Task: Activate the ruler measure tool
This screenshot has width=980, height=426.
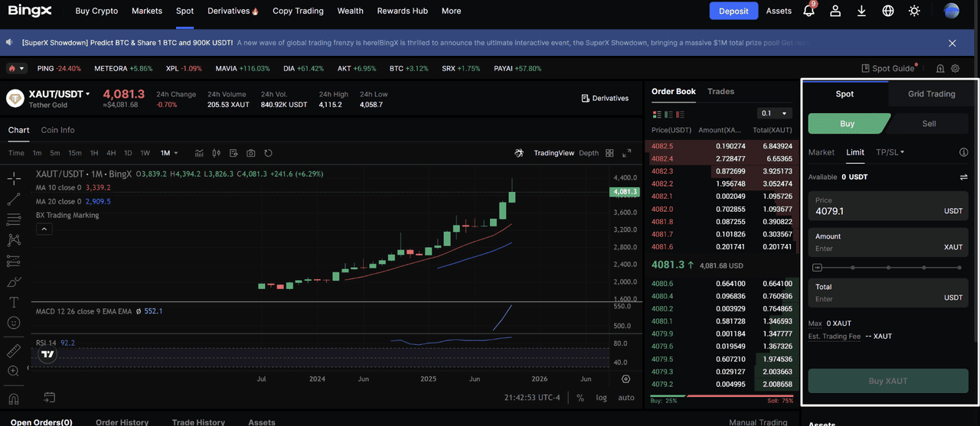Action: coord(14,351)
